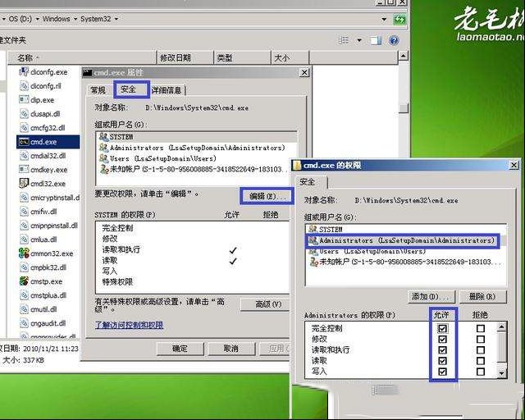
Task: Switch to 常规 tab in cmd.exe properties
Action: 98,90
